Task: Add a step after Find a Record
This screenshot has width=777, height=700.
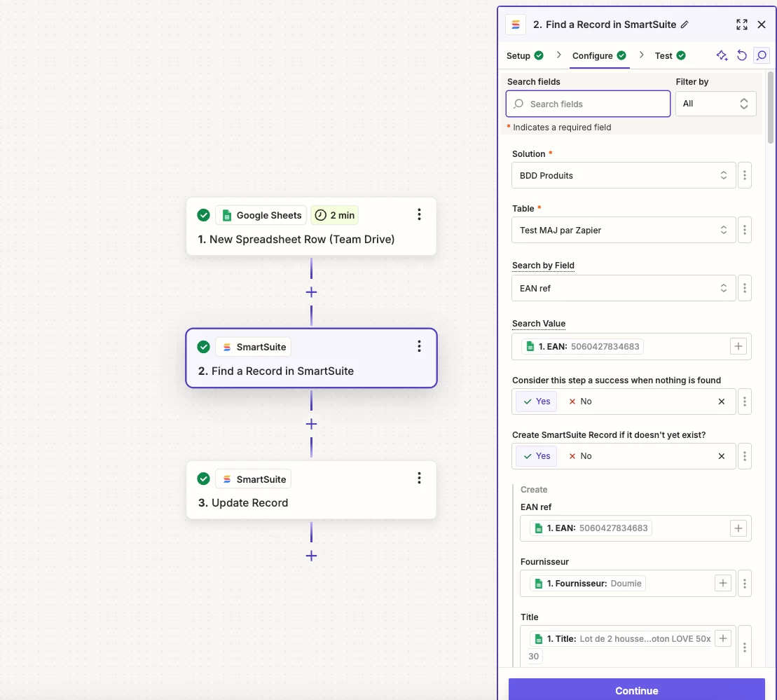Action: 311,424
